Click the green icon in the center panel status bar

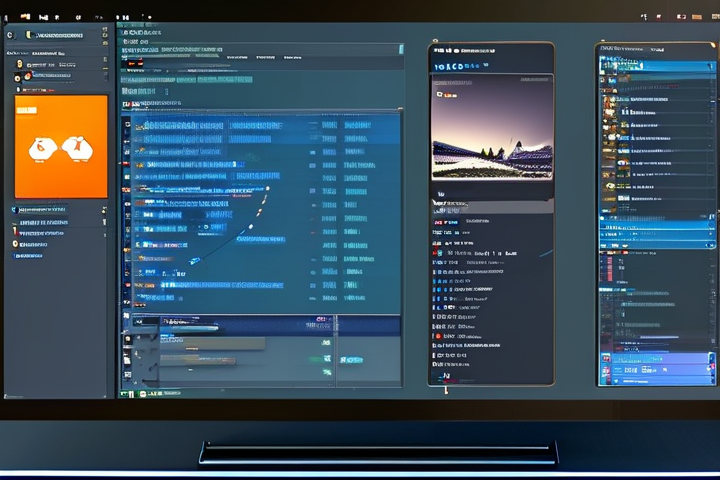325,359
